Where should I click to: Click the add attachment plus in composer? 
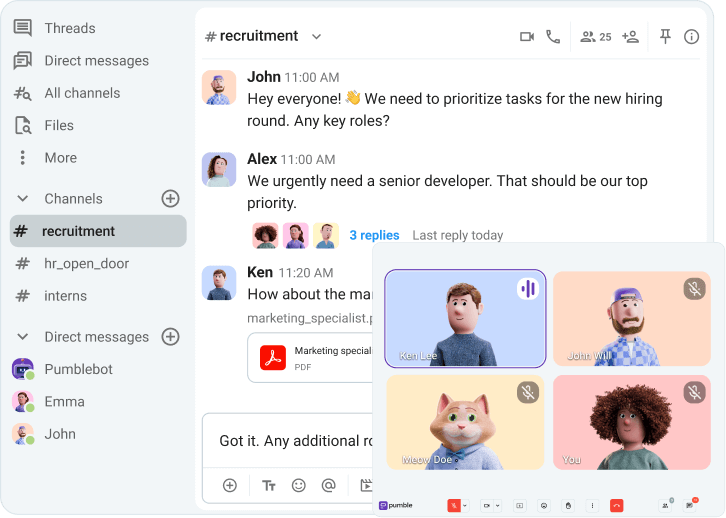[x=230, y=486]
